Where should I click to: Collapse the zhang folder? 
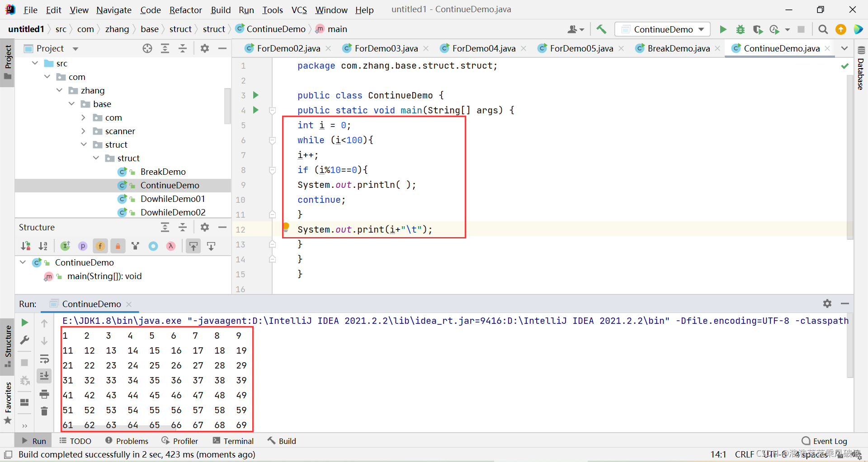(60, 90)
